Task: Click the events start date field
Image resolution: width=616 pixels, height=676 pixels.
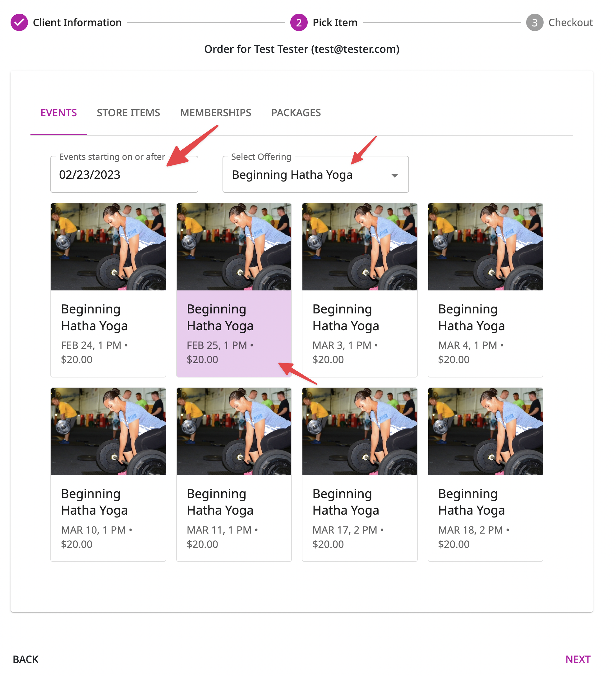Action: point(124,174)
